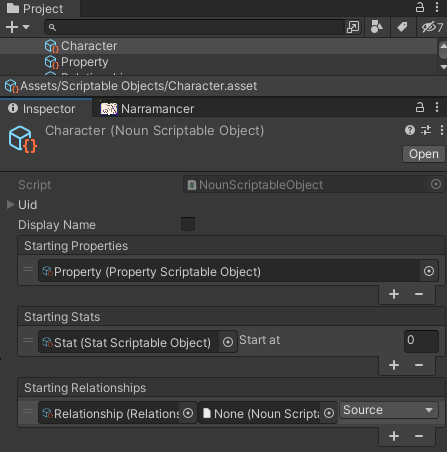This screenshot has height=452, width=447.
Task: Click drag handle of the Relationship list entry
Action: pyautogui.click(x=28, y=411)
